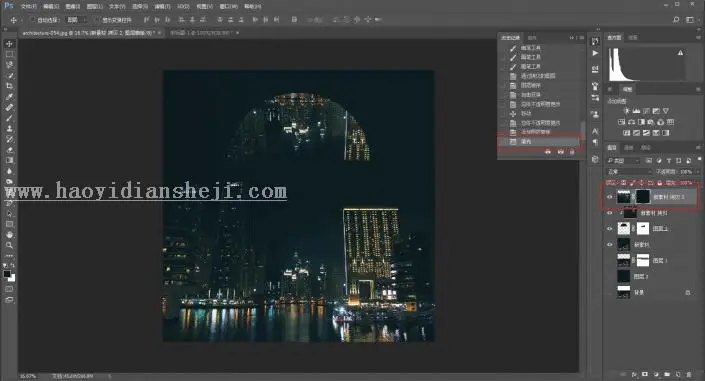Image resolution: width=705 pixels, height=381 pixels.
Task: Click the foreground color swatch
Action: [7, 274]
